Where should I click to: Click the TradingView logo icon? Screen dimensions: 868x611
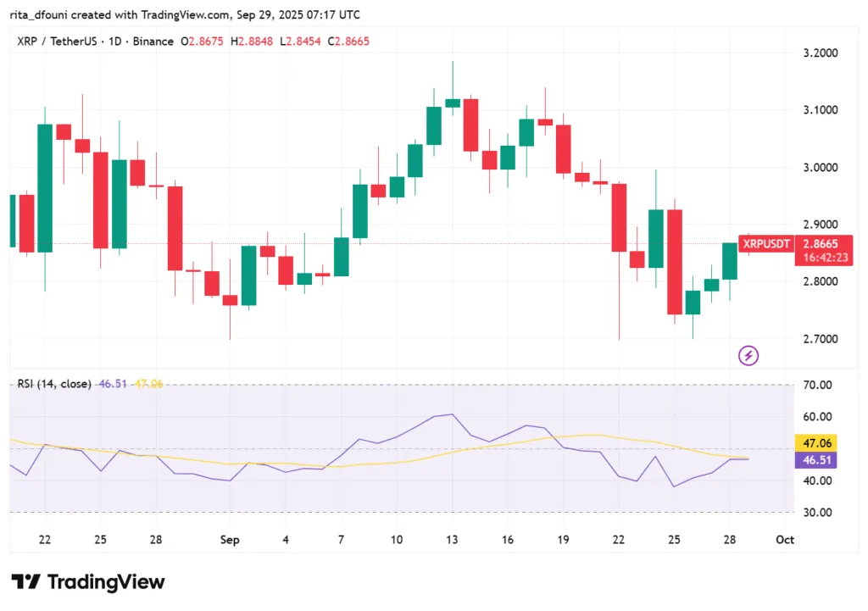pyautogui.click(x=27, y=582)
